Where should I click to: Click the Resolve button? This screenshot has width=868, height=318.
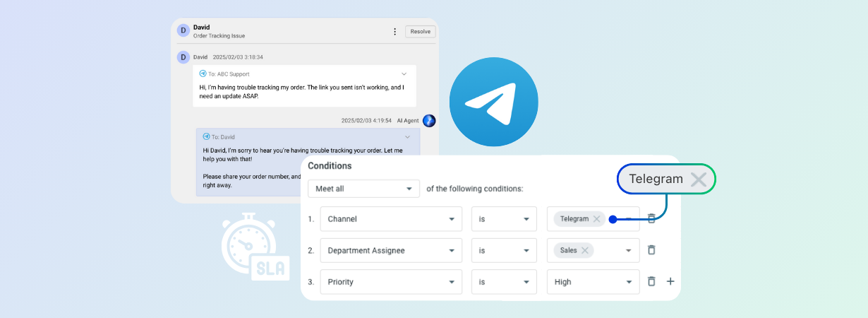click(x=420, y=32)
